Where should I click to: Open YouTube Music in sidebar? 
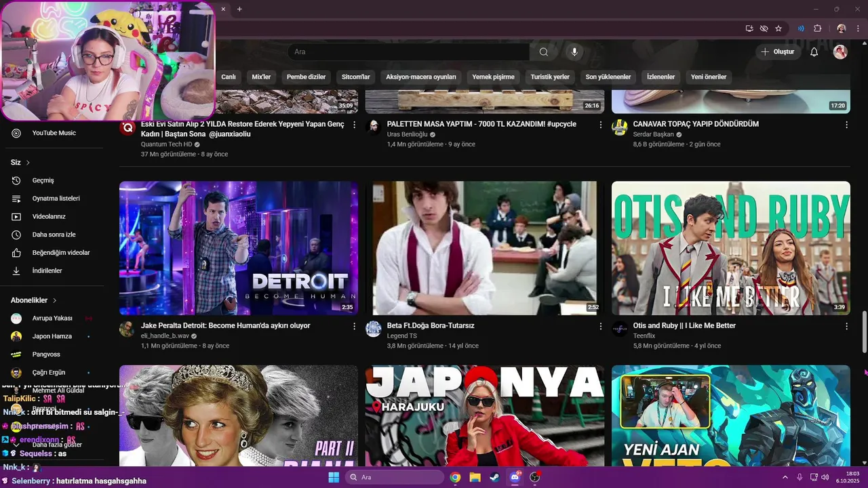[x=54, y=133]
